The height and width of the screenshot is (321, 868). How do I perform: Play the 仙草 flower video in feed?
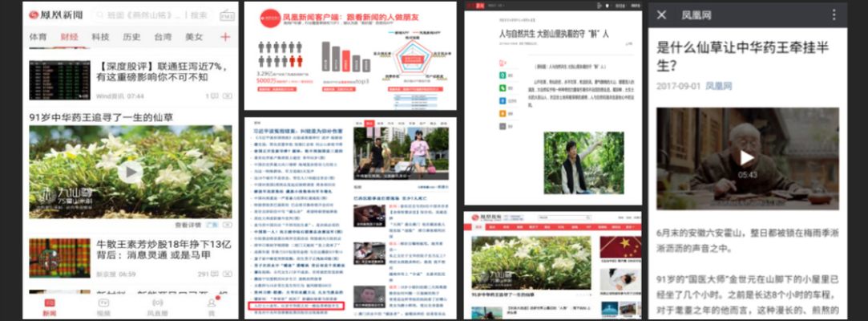130,172
